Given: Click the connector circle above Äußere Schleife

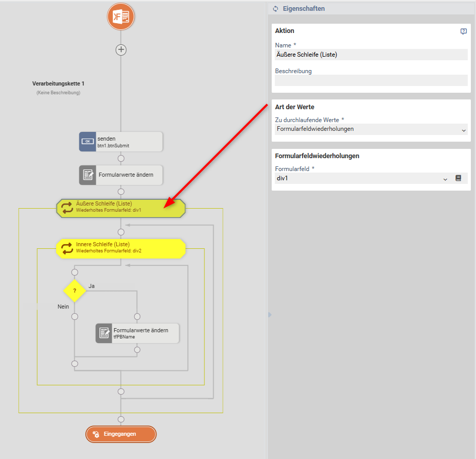Looking at the screenshot, I should 121,192.
